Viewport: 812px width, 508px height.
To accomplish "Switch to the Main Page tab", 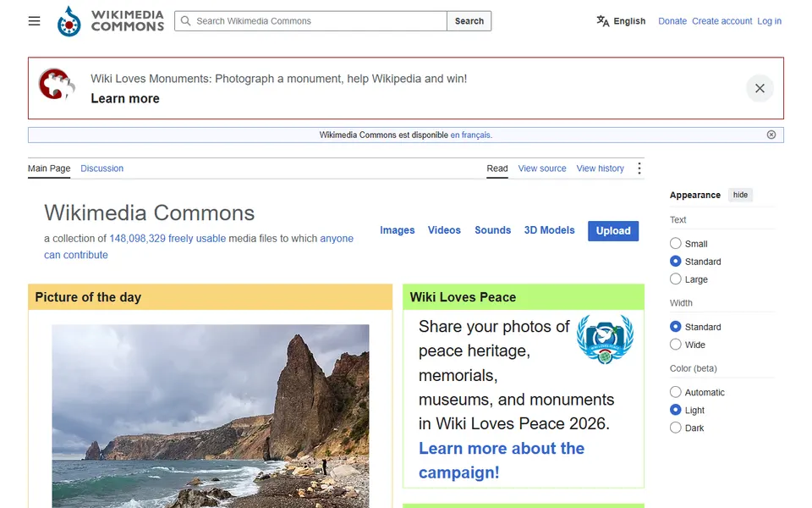I will [x=49, y=168].
